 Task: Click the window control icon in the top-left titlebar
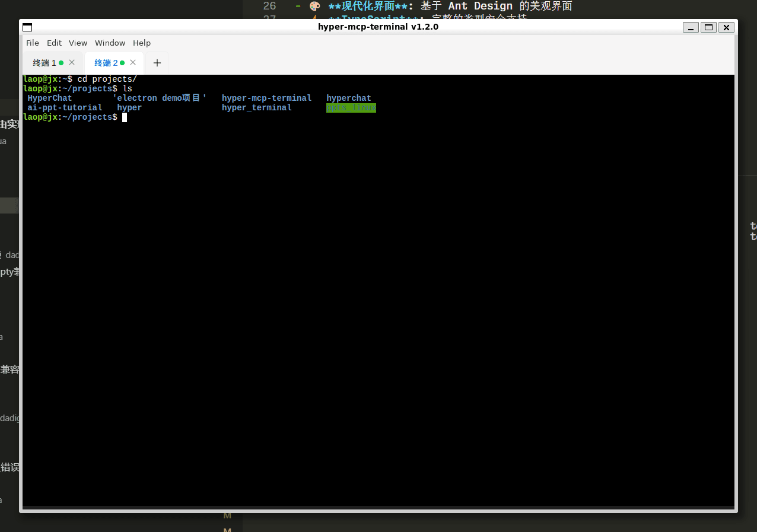tap(27, 27)
